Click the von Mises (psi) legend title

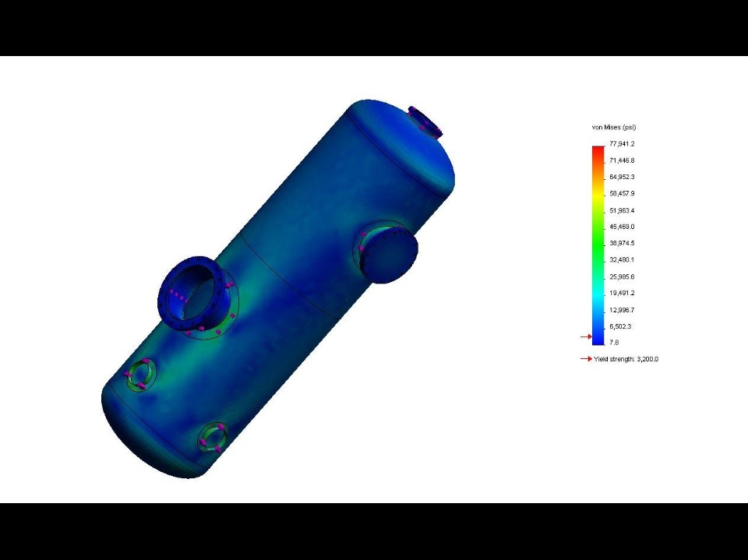pos(613,128)
